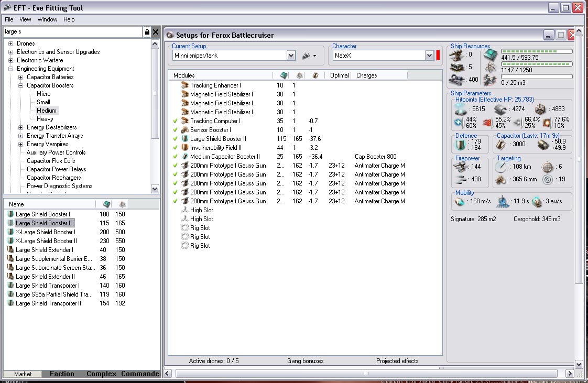Switch to the Faction tab
Viewport: 588px width, 383px height.
tap(62, 374)
